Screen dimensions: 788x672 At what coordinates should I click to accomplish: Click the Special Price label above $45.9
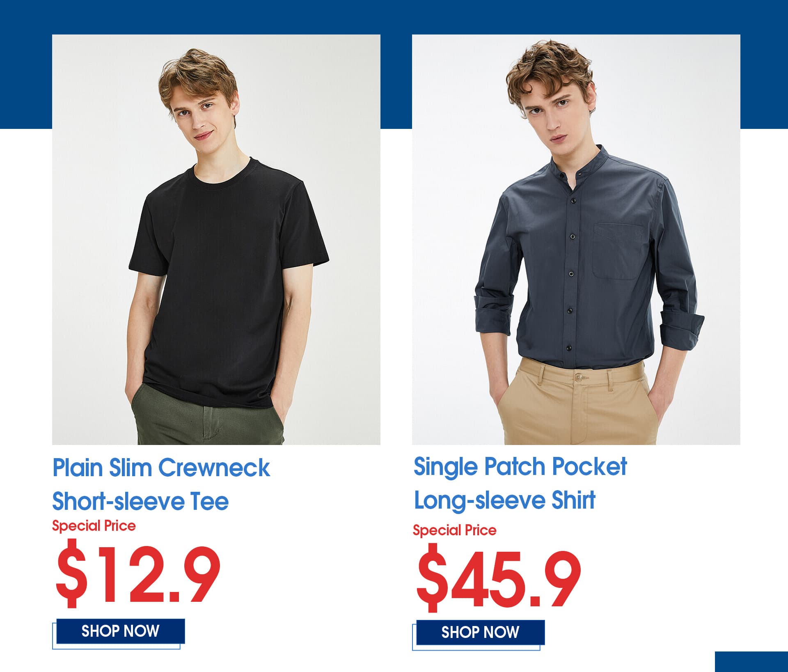454,530
